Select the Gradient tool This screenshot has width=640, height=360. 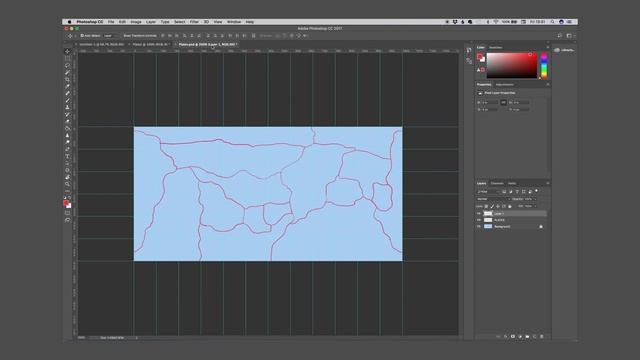pos(67,128)
